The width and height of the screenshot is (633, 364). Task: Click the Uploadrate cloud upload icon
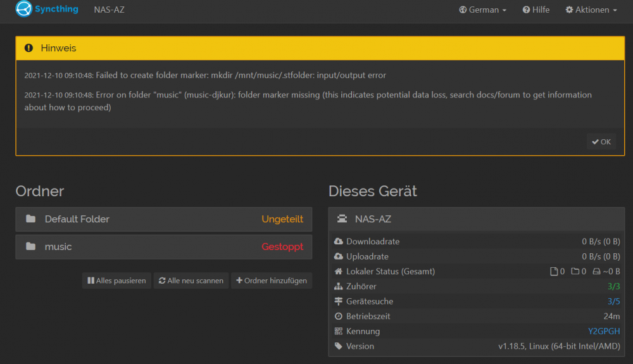(338, 256)
